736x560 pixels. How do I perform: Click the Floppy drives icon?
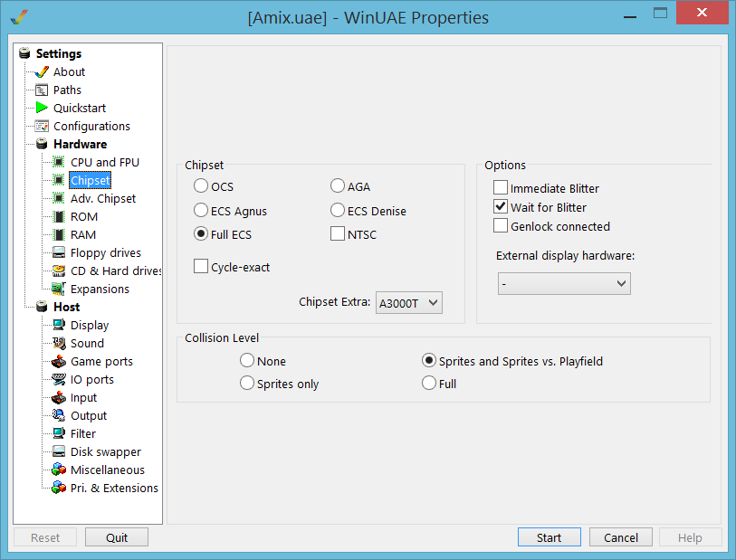coord(59,252)
